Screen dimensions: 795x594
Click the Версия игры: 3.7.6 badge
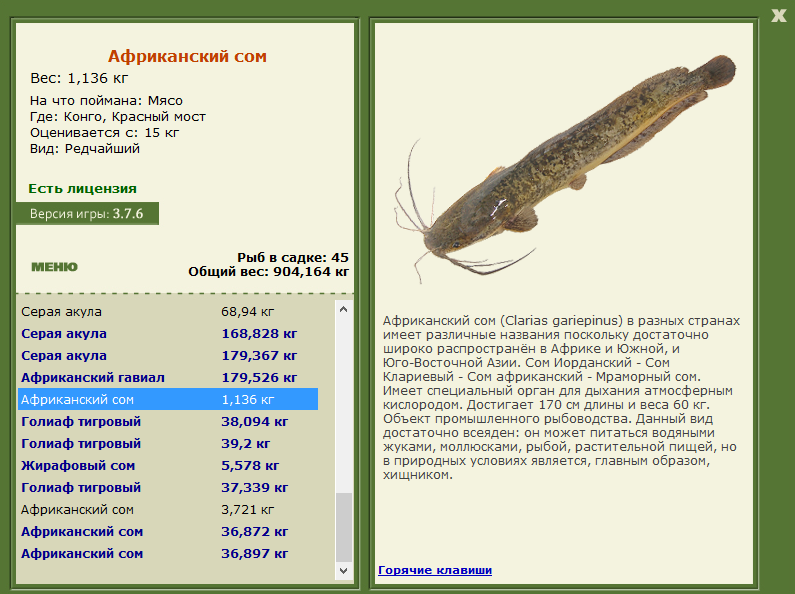pyautogui.click(x=87, y=213)
